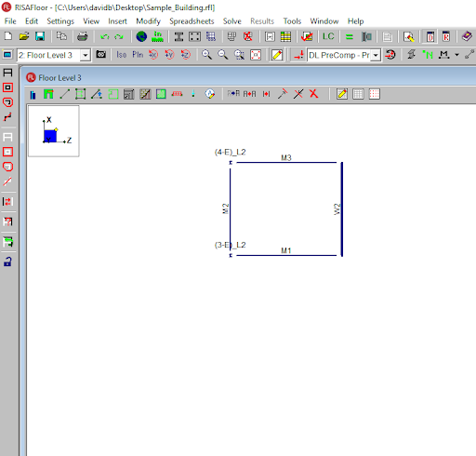Open the Spreadsheets menu
The image size is (476, 456).
click(x=192, y=21)
